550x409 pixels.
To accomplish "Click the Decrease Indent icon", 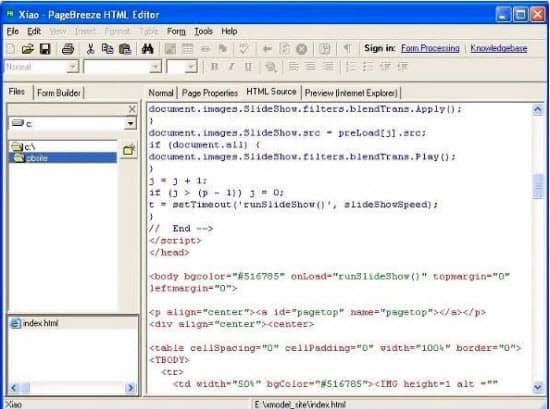I will pos(385,67).
